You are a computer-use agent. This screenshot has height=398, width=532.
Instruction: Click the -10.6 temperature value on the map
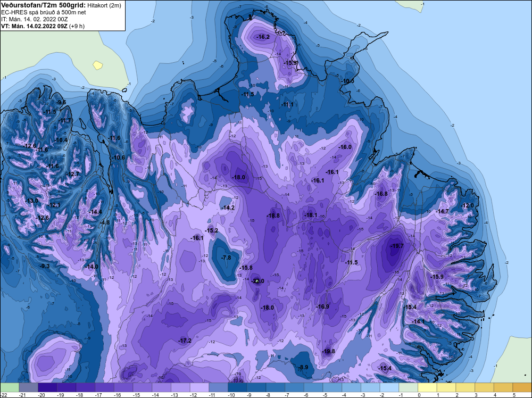tap(119, 158)
